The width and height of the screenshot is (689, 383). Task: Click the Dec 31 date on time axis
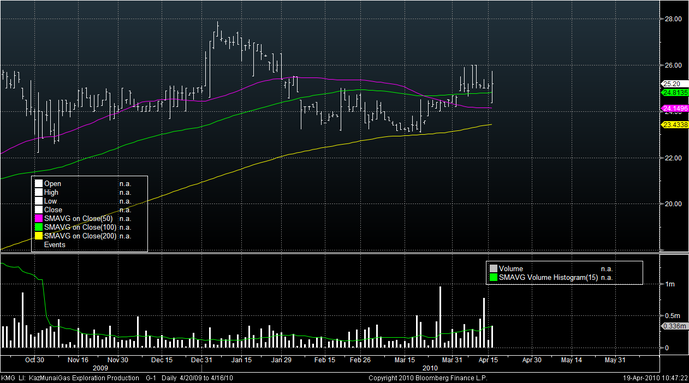(202, 360)
